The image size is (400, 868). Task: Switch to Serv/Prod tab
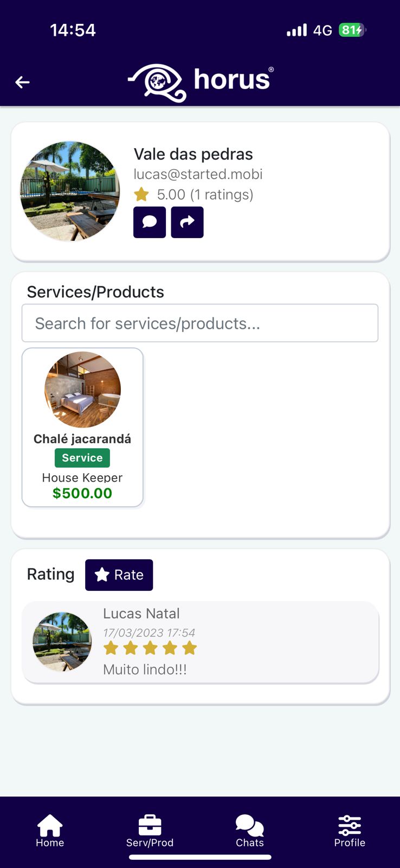[x=150, y=831]
